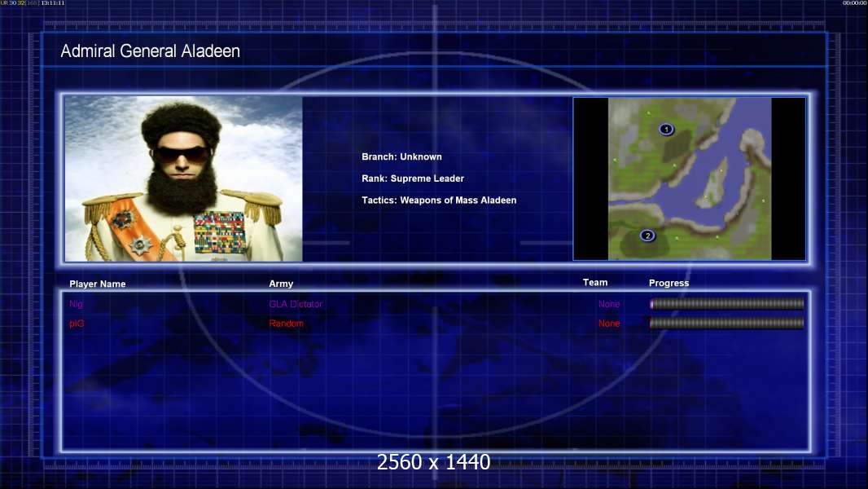
Task: Click start position marker 1 on map
Action: point(666,129)
